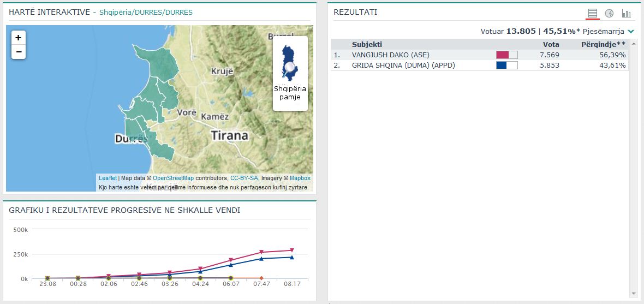
Task: Select the GRIDA SHQINA (DUMA) (APPD) row
Action: coord(403,65)
